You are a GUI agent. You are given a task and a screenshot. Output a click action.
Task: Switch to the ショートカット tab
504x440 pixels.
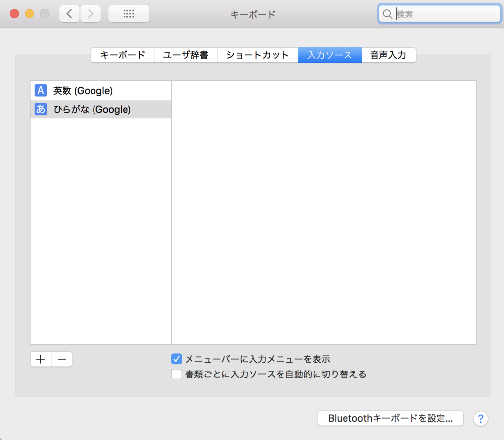pyautogui.click(x=258, y=55)
